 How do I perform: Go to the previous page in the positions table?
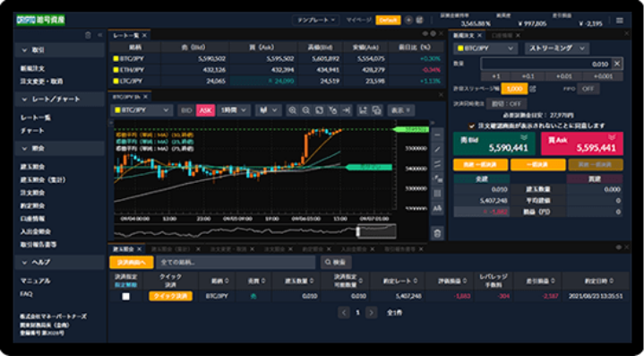(344, 312)
